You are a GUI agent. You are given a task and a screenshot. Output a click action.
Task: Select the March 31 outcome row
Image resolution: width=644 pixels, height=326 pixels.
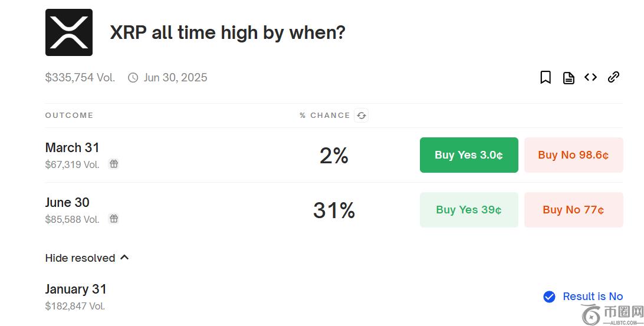tap(72, 147)
